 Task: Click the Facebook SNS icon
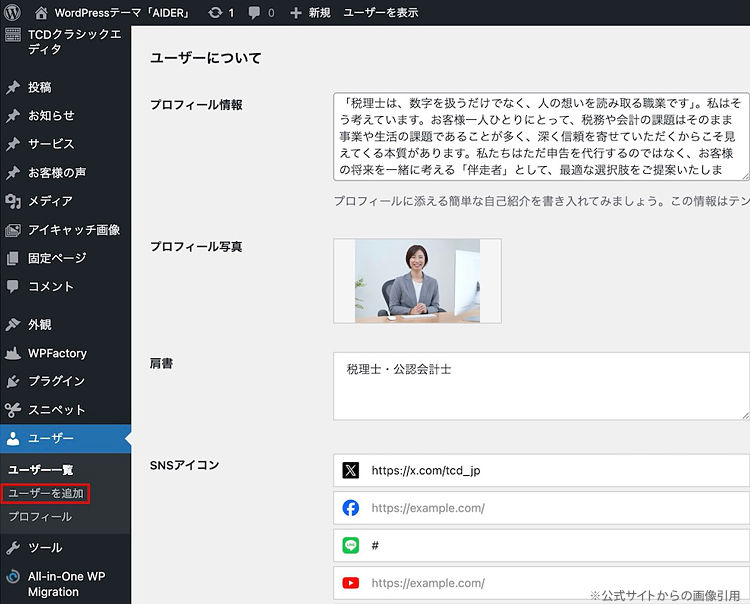tap(351, 508)
